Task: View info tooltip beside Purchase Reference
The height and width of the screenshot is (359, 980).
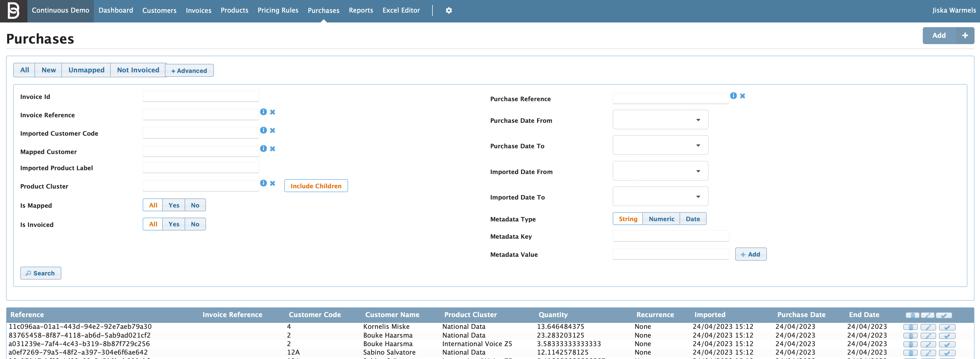Action: point(733,96)
